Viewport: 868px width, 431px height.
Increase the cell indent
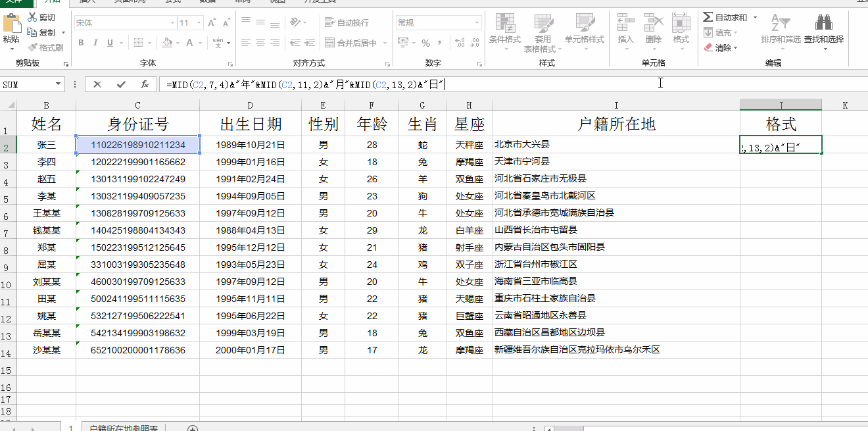click(309, 43)
